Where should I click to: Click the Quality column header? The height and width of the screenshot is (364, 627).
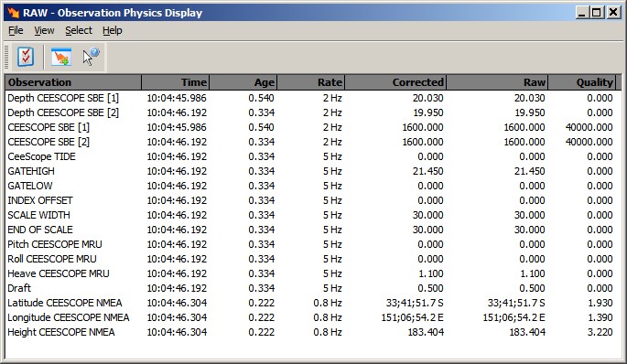582,82
